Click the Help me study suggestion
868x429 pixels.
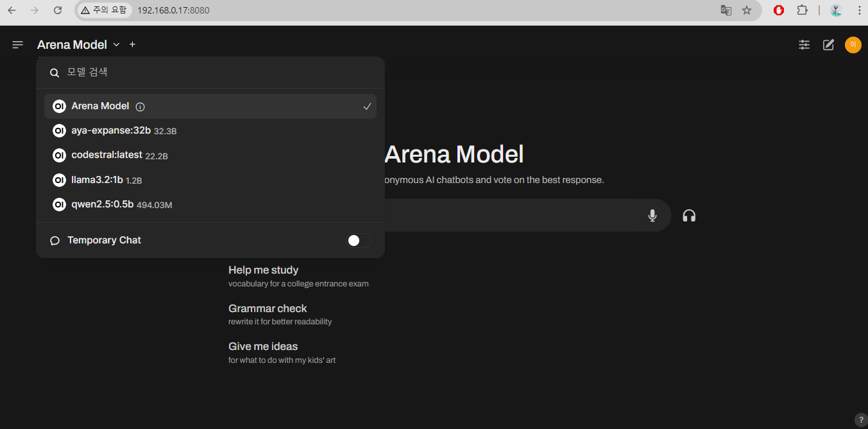click(x=298, y=276)
